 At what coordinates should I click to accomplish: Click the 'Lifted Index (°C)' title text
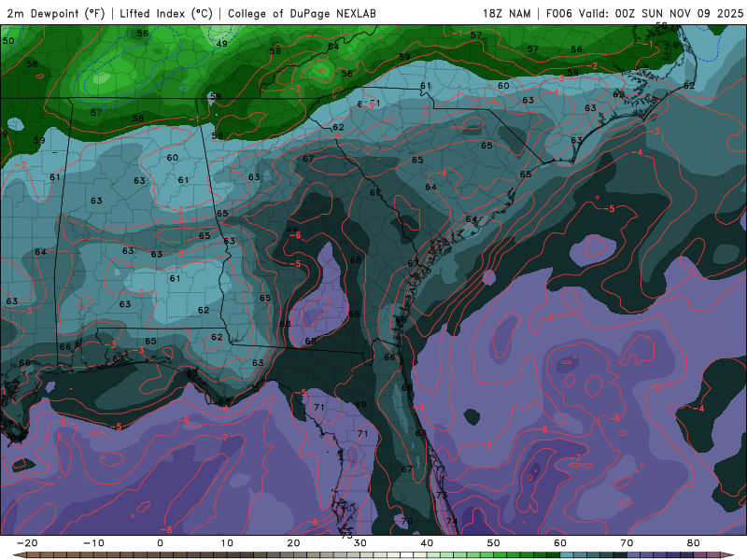coord(166,13)
